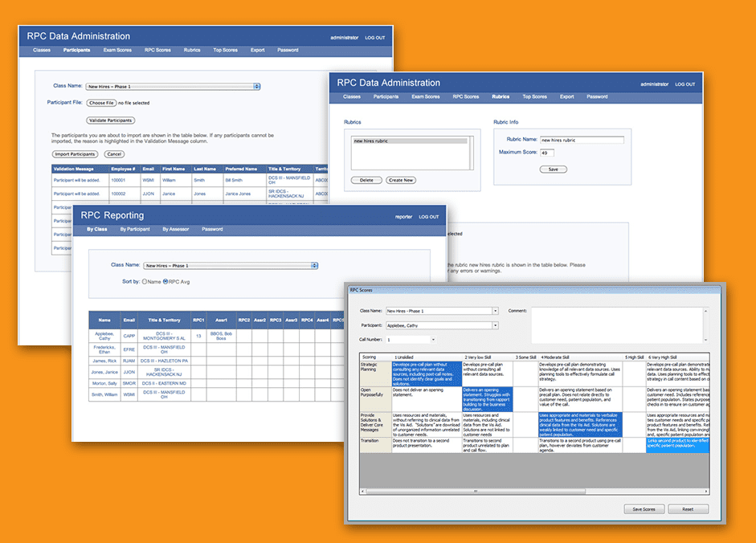Click the Create New rubric button

tap(401, 181)
